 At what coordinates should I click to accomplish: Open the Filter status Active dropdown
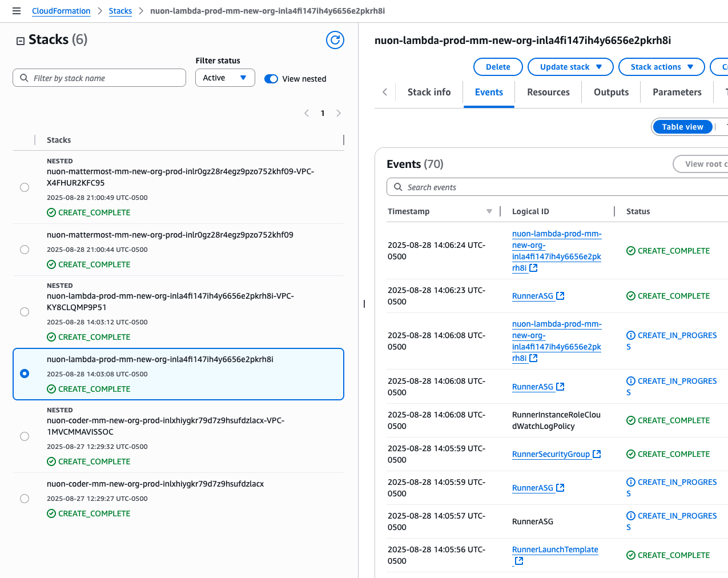click(225, 78)
